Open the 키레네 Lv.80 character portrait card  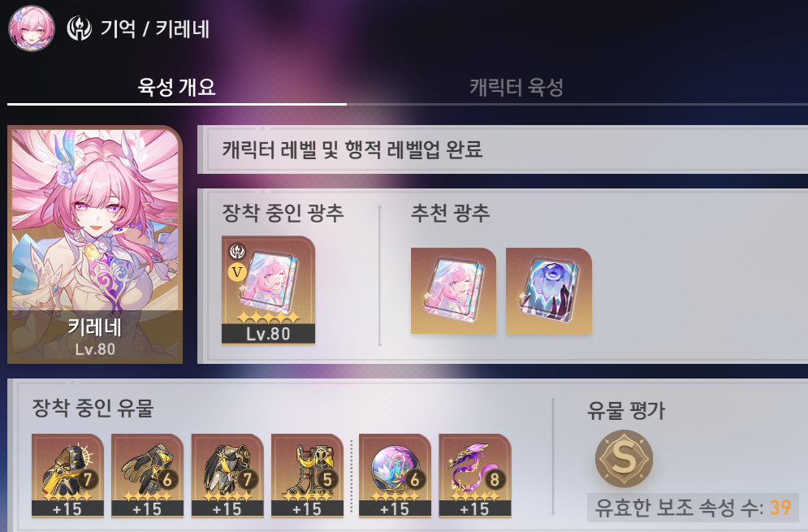click(95, 244)
